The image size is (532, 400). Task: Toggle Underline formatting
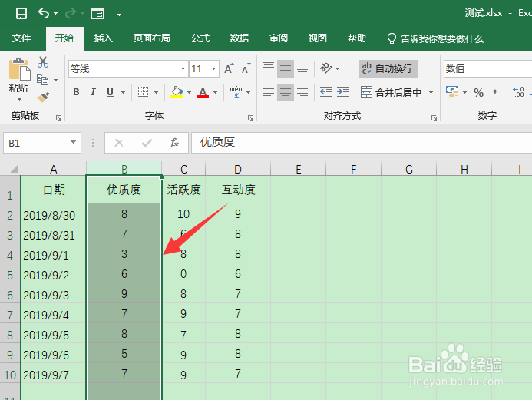pos(110,92)
